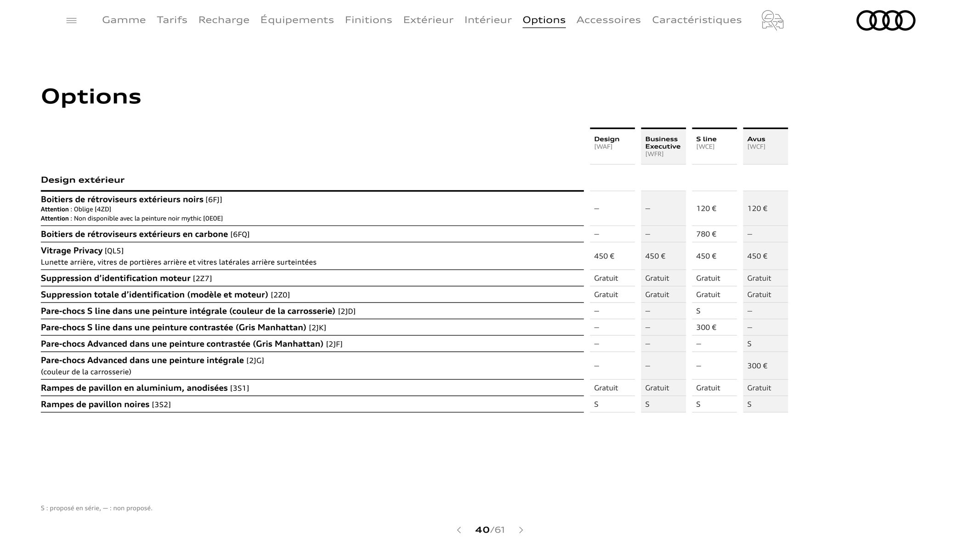980x551 pixels.
Task: Select the Intérieur tab
Action: coord(488,20)
